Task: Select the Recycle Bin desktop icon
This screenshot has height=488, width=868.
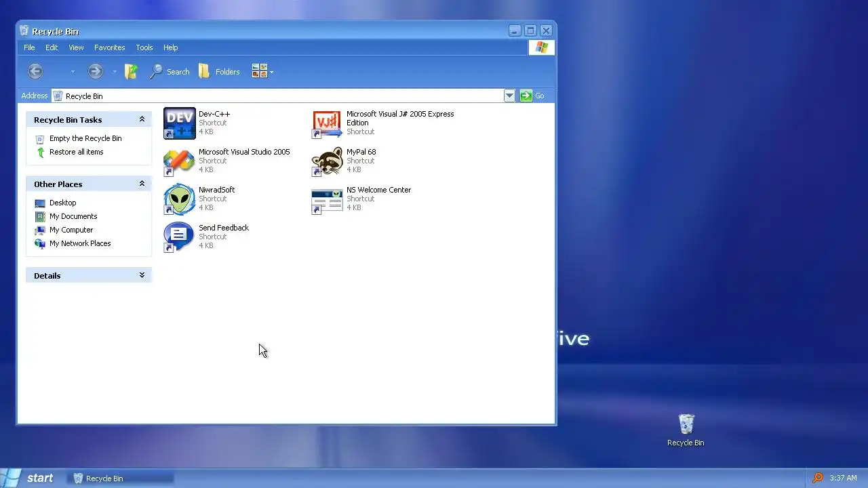Action: [686, 425]
